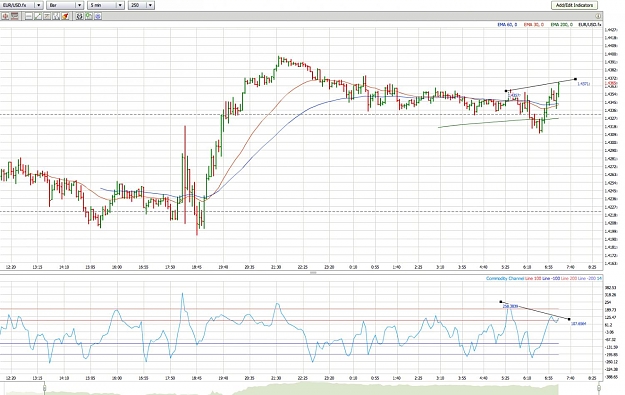Click the right handle of the bottom range slider
This screenshot has height=395, width=625.
pos(599,388)
